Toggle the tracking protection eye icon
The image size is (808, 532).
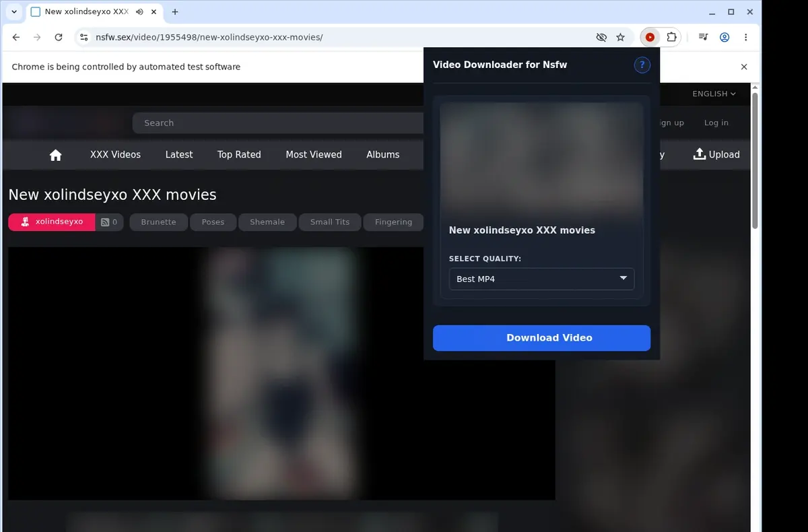[601, 38]
